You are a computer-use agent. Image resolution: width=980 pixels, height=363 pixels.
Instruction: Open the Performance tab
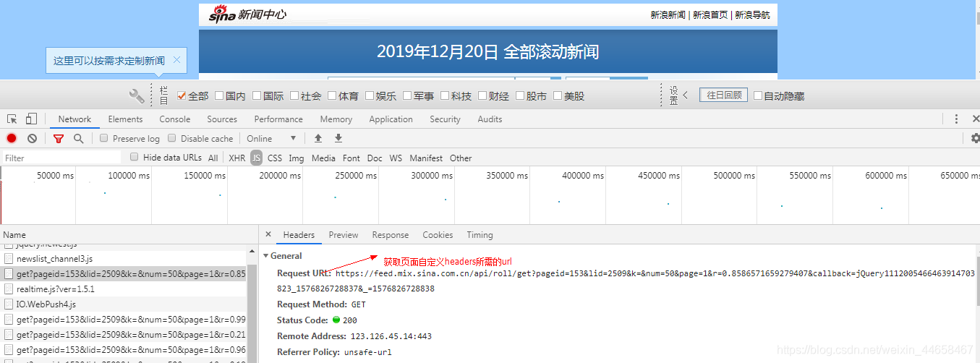click(x=278, y=119)
